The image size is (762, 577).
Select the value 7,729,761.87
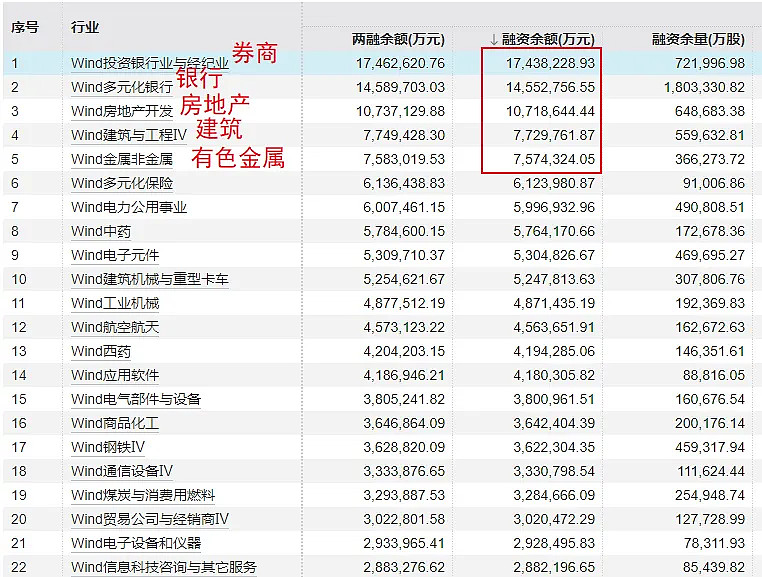pos(554,135)
